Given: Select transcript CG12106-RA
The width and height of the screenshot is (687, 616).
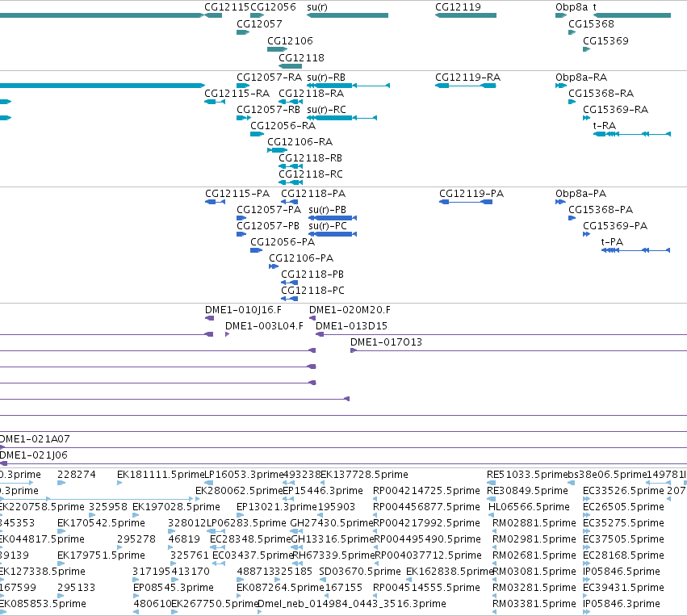Looking at the screenshot, I should [300, 142].
